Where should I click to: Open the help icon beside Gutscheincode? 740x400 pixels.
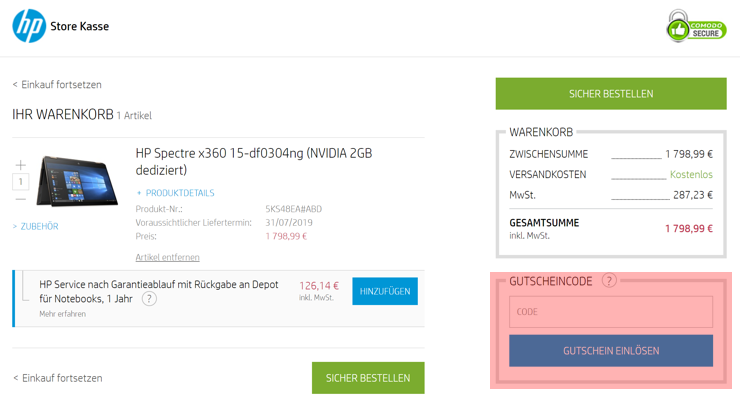pyautogui.click(x=609, y=281)
